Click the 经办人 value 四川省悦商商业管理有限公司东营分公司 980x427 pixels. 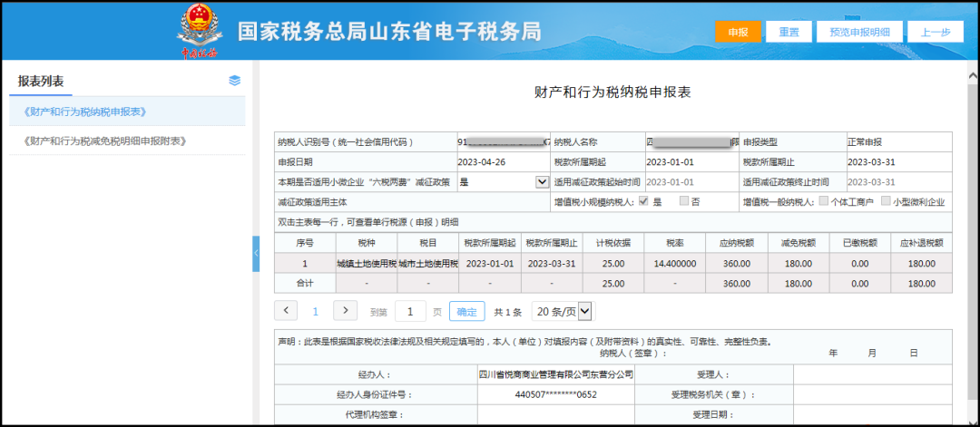(x=555, y=374)
